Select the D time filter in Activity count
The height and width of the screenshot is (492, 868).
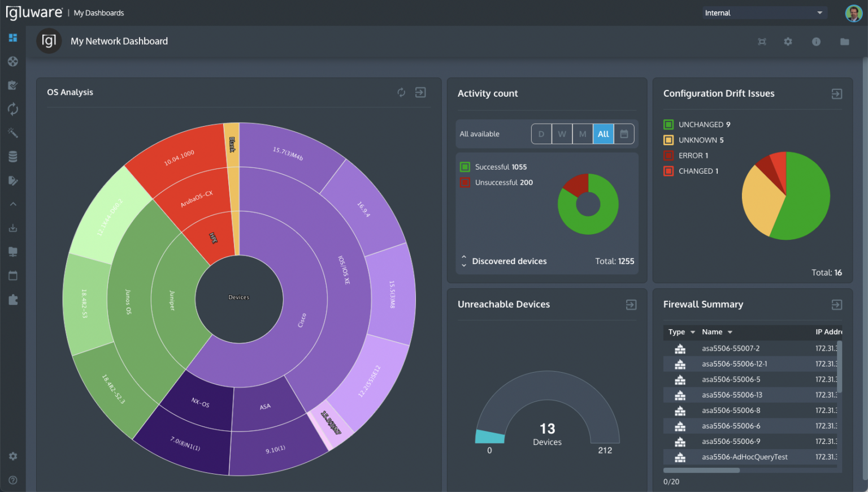(x=541, y=133)
